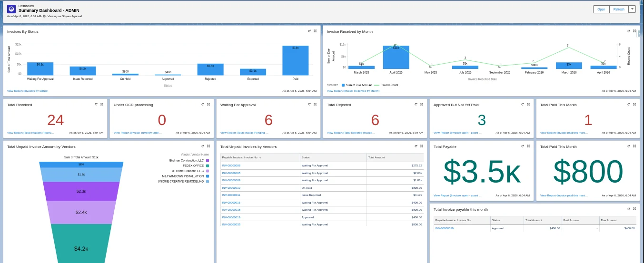Click the Rejected bar in status chart
The width and height of the screenshot is (644, 263).
coord(210,69)
